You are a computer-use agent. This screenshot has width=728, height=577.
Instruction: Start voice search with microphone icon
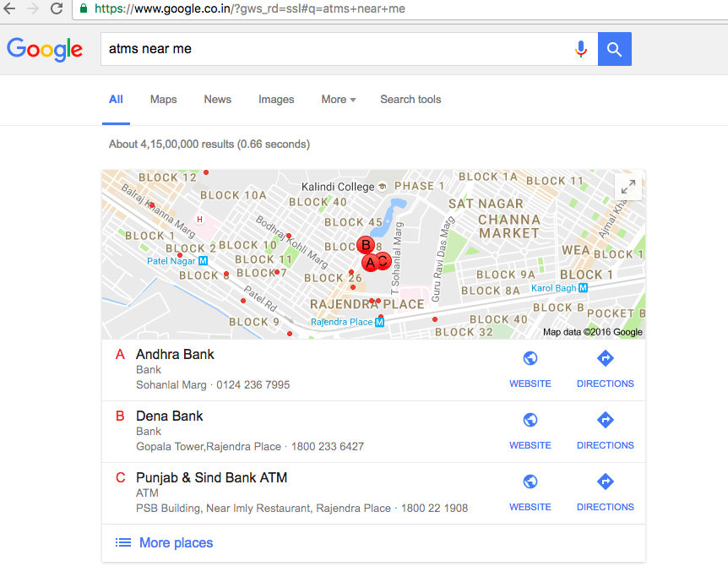coord(581,49)
